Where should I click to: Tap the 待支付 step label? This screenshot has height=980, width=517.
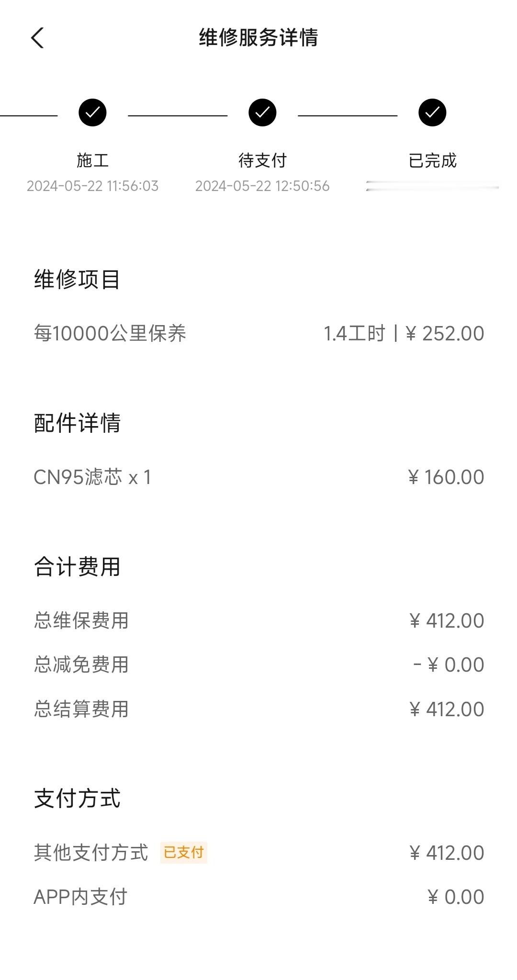click(262, 160)
